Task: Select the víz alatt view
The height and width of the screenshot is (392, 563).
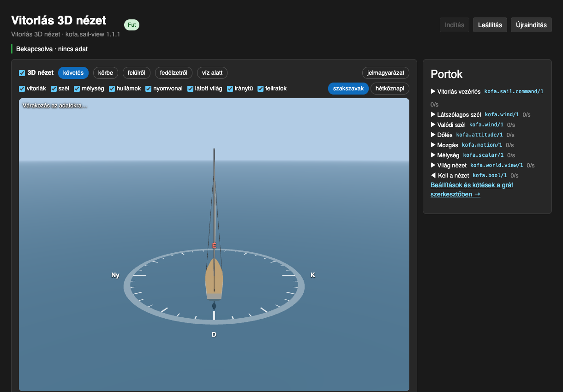Action: point(212,73)
